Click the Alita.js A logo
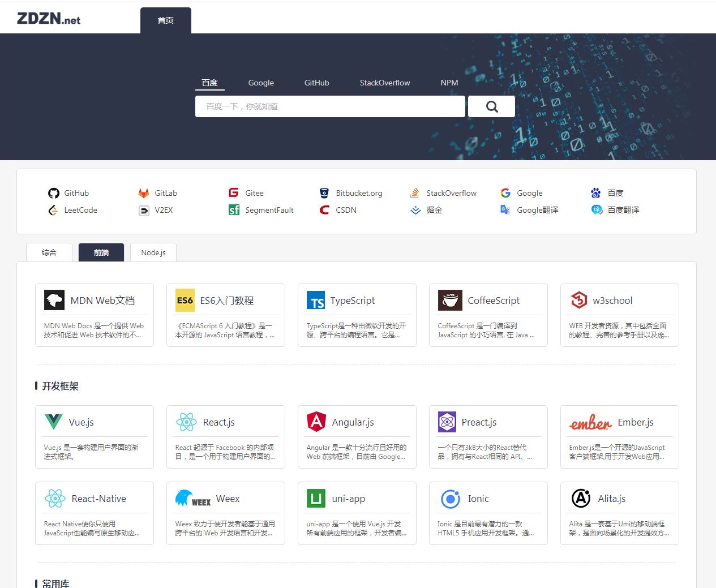Screen dimensions: 716x588 (x=581, y=498)
